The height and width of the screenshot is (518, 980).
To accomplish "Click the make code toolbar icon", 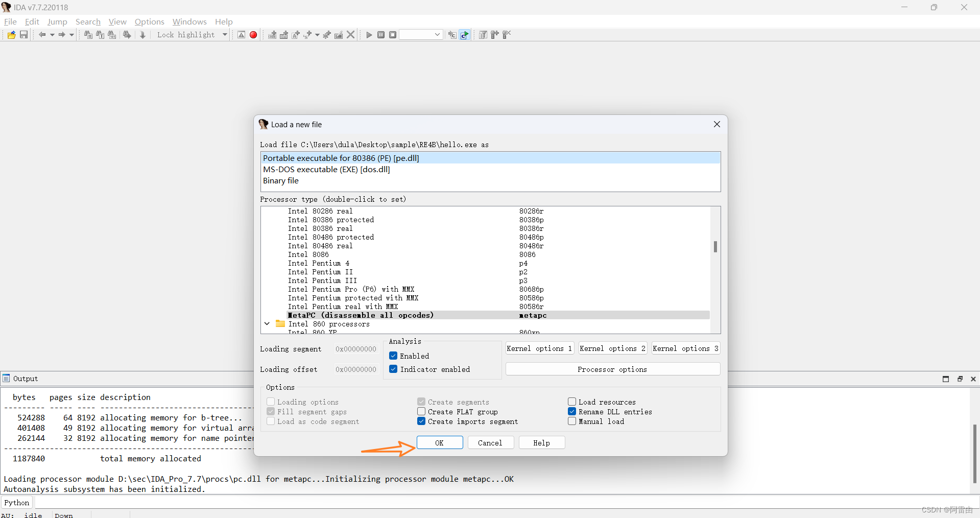I will pos(272,35).
